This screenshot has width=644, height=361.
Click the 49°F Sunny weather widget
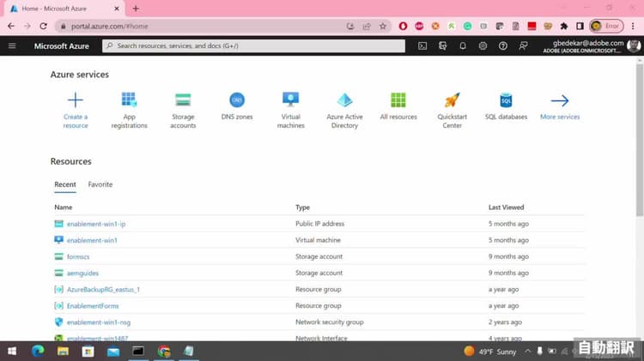click(489, 352)
